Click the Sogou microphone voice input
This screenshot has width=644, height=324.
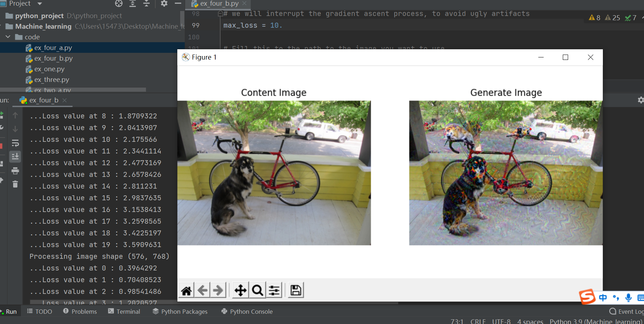628,298
